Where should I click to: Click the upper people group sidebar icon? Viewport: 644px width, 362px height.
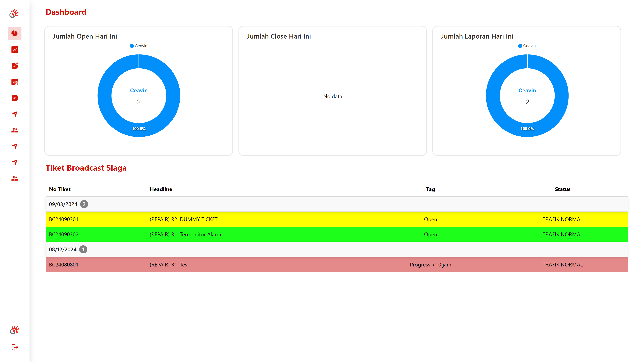click(x=15, y=130)
